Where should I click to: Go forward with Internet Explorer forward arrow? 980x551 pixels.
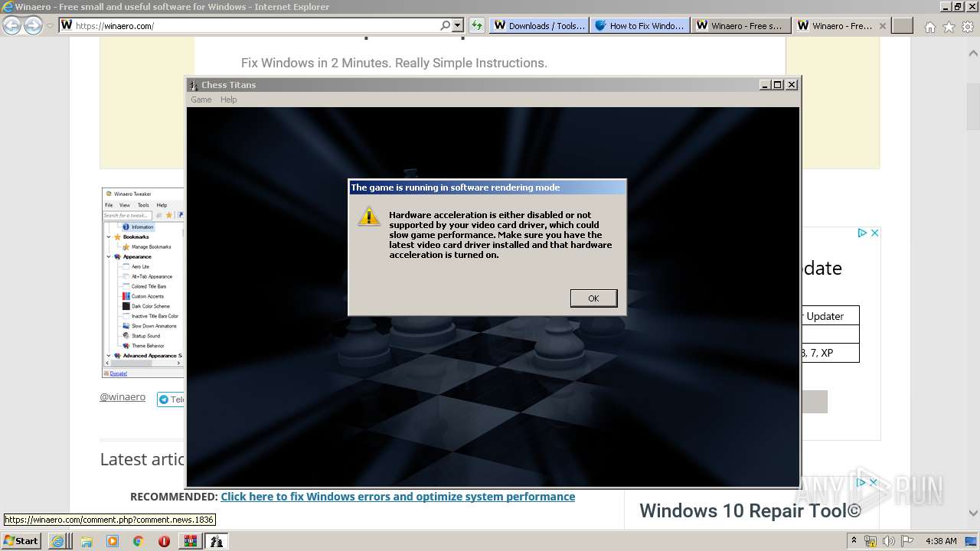pos(33,25)
